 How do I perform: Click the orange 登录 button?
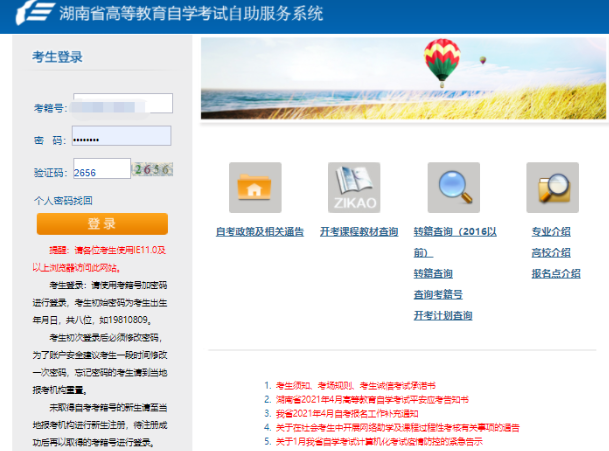tap(102, 224)
